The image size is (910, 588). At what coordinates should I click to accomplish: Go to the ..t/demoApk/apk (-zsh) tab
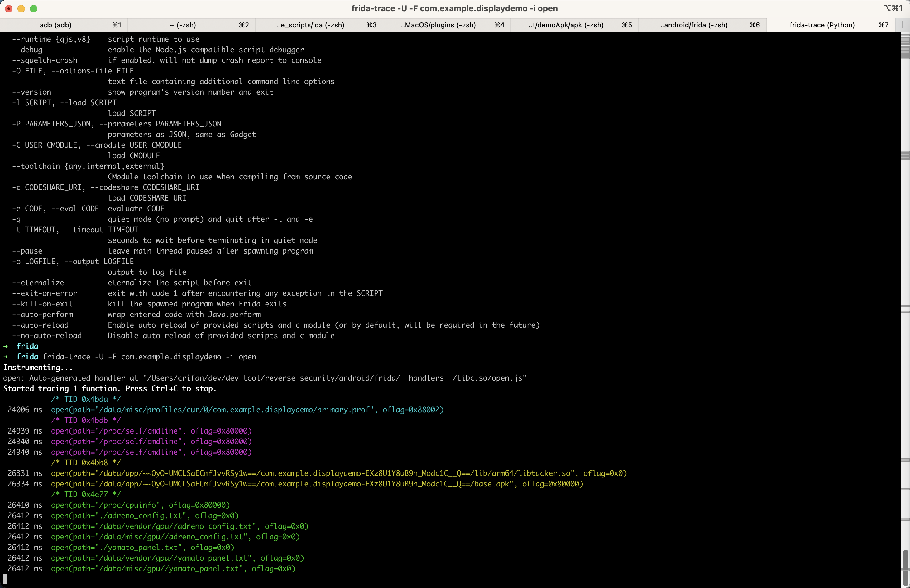[574, 25]
